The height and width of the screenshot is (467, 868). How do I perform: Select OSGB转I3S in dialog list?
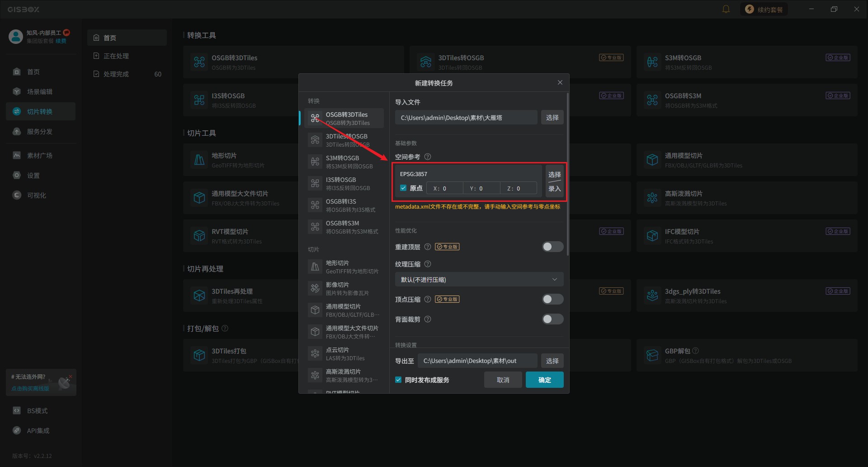click(x=344, y=205)
